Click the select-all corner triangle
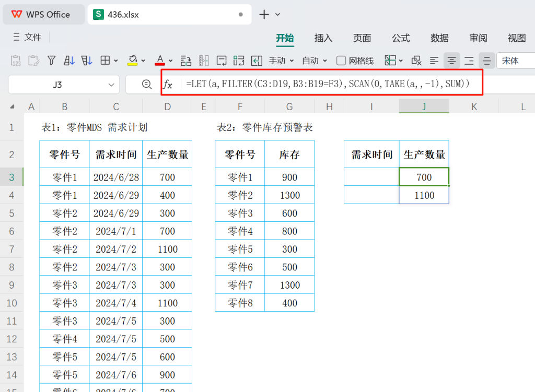Image resolution: width=535 pixels, height=392 pixels. point(13,106)
